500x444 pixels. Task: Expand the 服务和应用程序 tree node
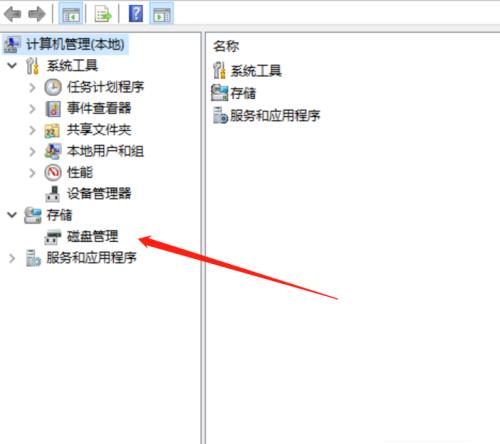12,258
